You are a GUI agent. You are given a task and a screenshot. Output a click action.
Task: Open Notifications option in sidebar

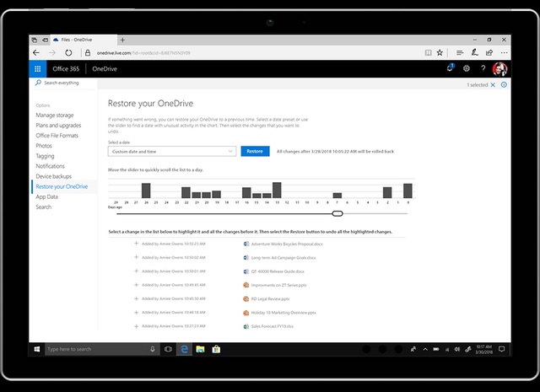[51, 166]
